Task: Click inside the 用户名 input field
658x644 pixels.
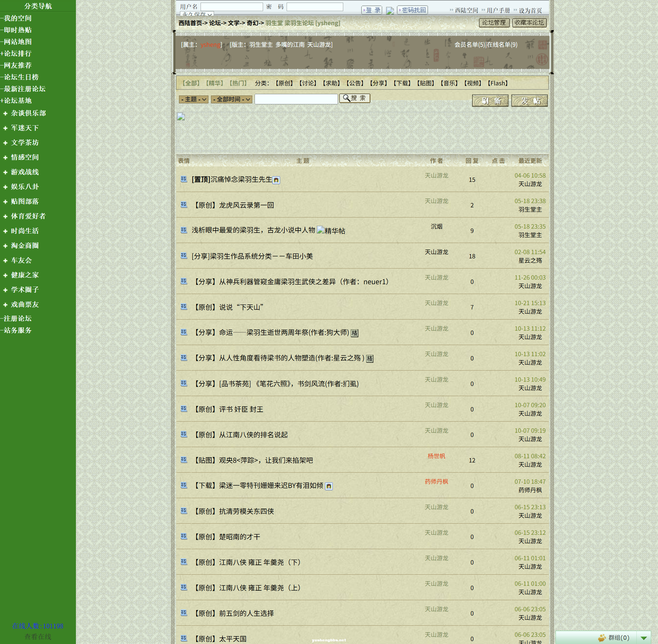Action: pos(231,6)
